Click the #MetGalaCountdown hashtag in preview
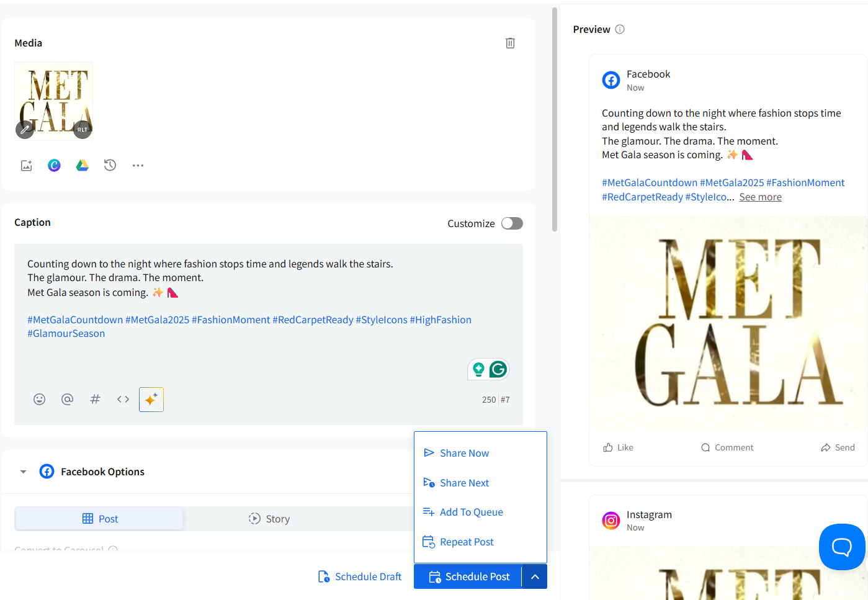This screenshot has width=868, height=600. pos(650,182)
